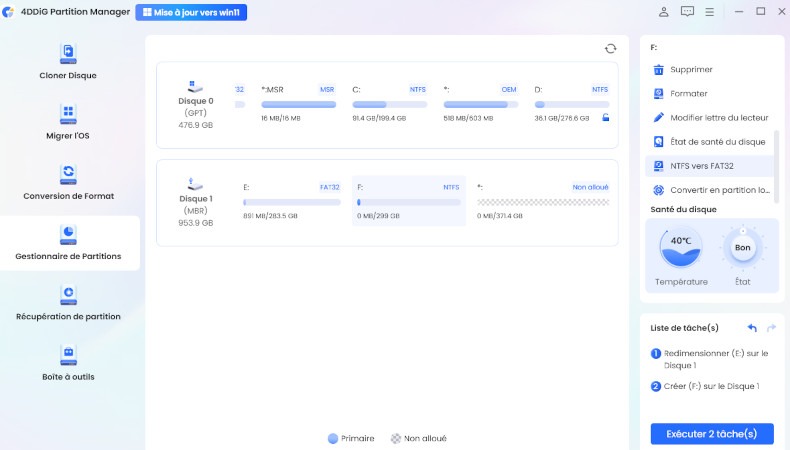This screenshot has height=450, width=790.
Task: Select the OEM partition on Disque 0
Action: coord(481,104)
